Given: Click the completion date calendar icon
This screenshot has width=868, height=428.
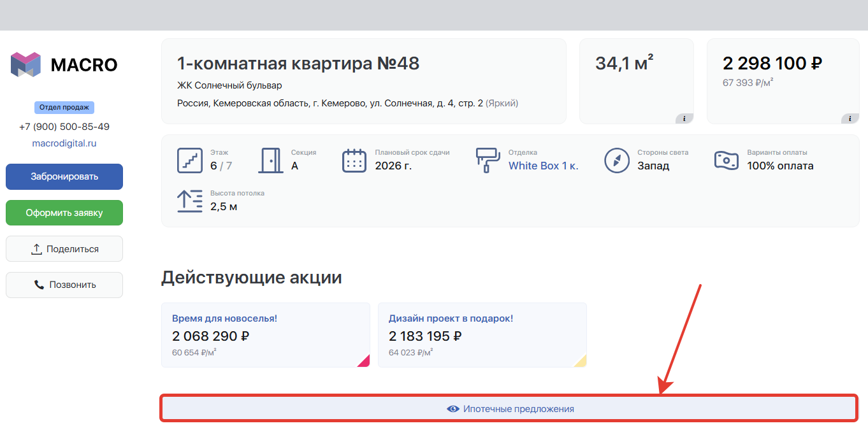Looking at the screenshot, I should pyautogui.click(x=354, y=160).
